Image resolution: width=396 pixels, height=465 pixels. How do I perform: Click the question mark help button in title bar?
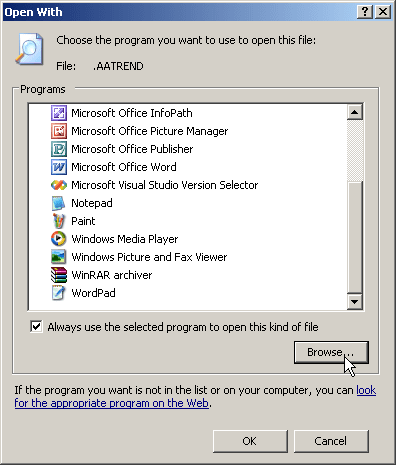(x=365, y=12)
